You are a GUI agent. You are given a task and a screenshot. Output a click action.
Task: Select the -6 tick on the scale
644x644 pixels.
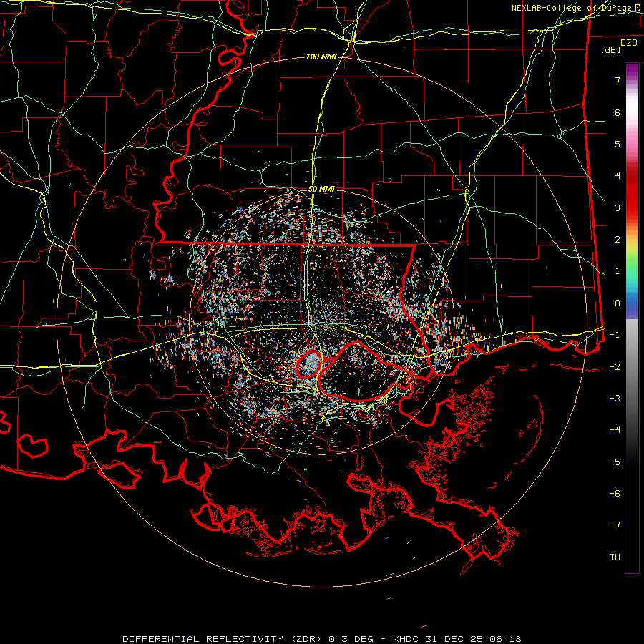pos(615,494)
